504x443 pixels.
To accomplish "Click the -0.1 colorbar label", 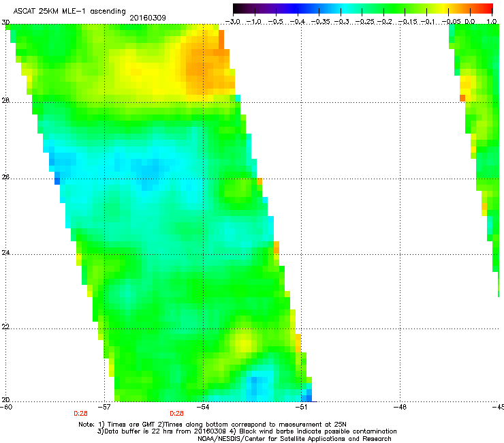I will pos(427,22).
